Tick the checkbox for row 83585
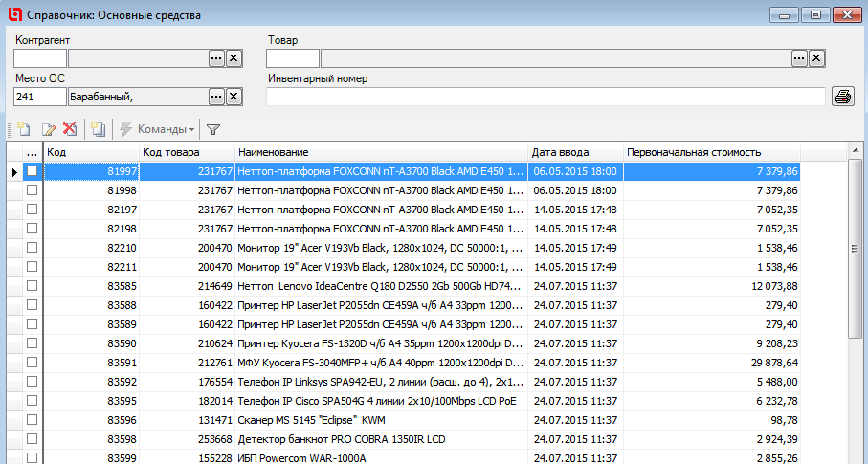 (33, 286)
